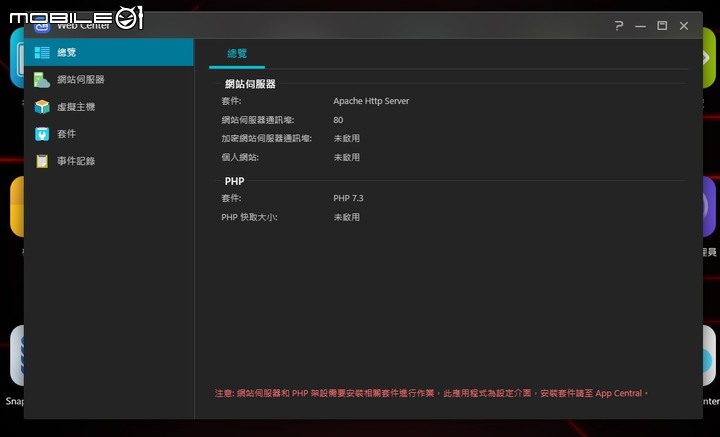The width and height of the screenshot is (720, 437).
Task: Click the PHP 快取大小 label
Action: (249, 217)
